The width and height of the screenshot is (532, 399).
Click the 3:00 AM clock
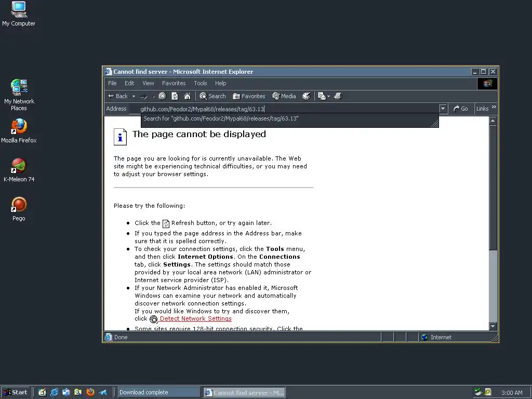512,393
